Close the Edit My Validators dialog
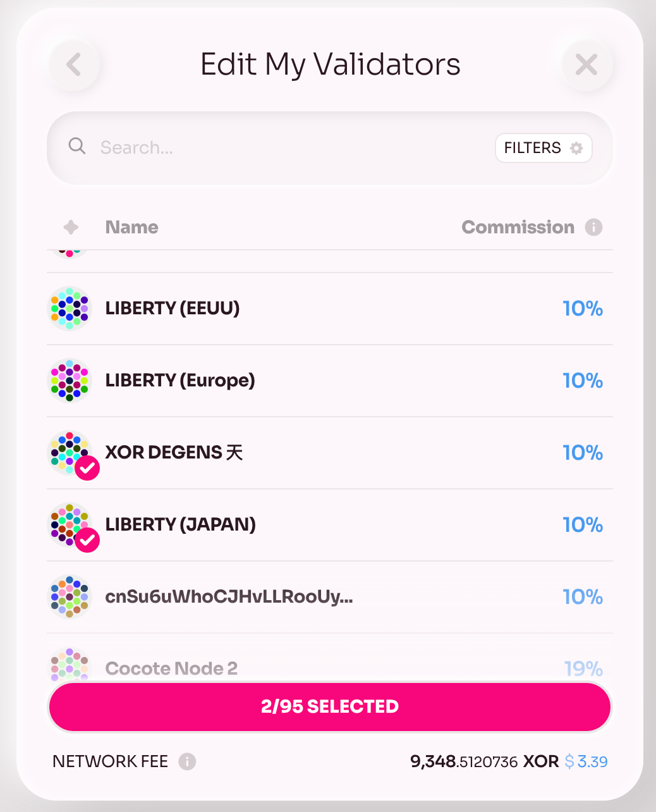Image resolution: width=656 pixels, height=812 pixels. pyautogui.click(x=586, y=65)
